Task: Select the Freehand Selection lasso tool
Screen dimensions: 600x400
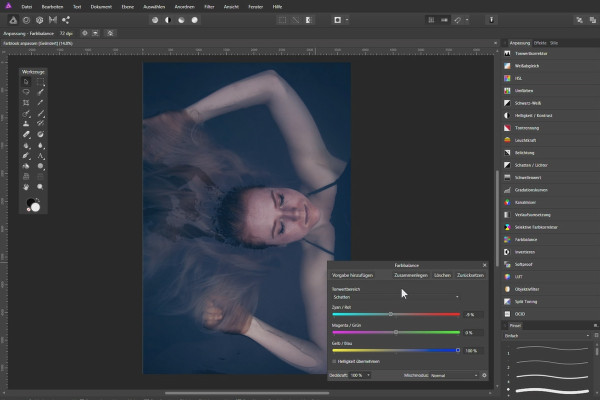Action: point(26,92)
